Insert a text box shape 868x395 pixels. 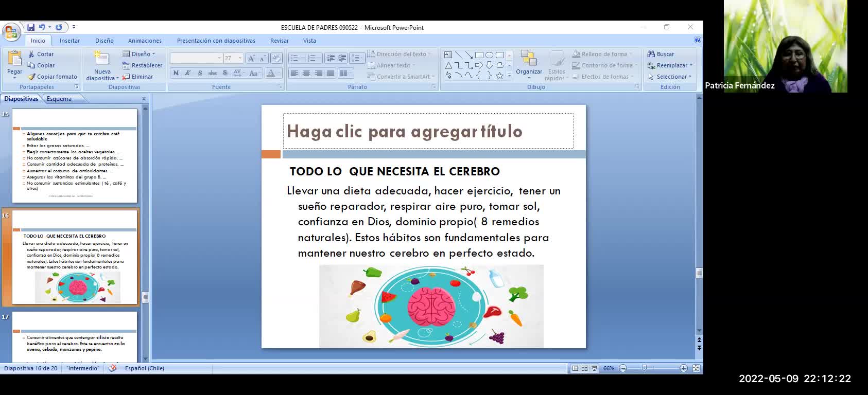pyautogui.click(x=448, y=55)
